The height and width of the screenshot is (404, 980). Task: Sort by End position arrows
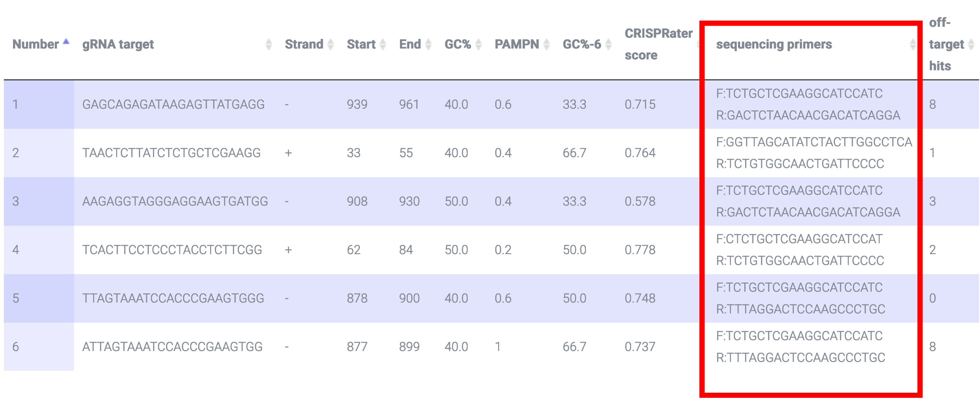click(428, 44)
